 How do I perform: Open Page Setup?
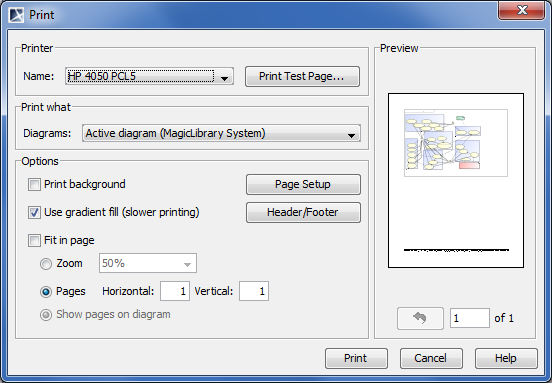(303, 184)
